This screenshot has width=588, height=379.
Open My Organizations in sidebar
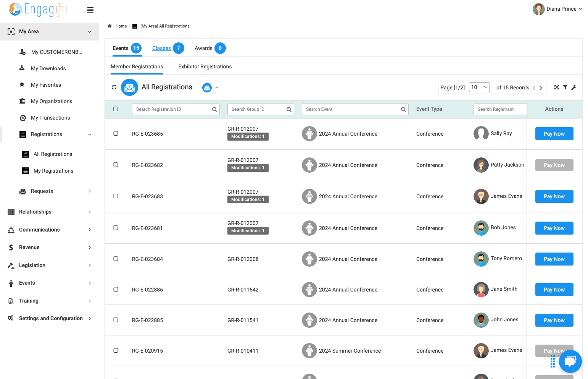[x=52, y=101]
